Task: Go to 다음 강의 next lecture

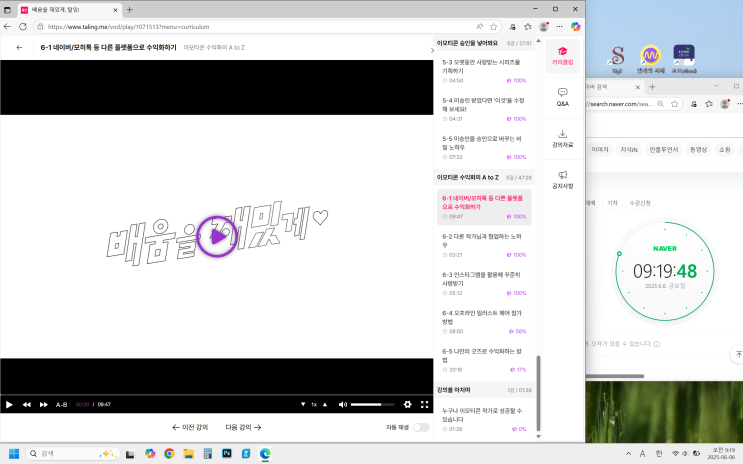Action: click(243, 428)
